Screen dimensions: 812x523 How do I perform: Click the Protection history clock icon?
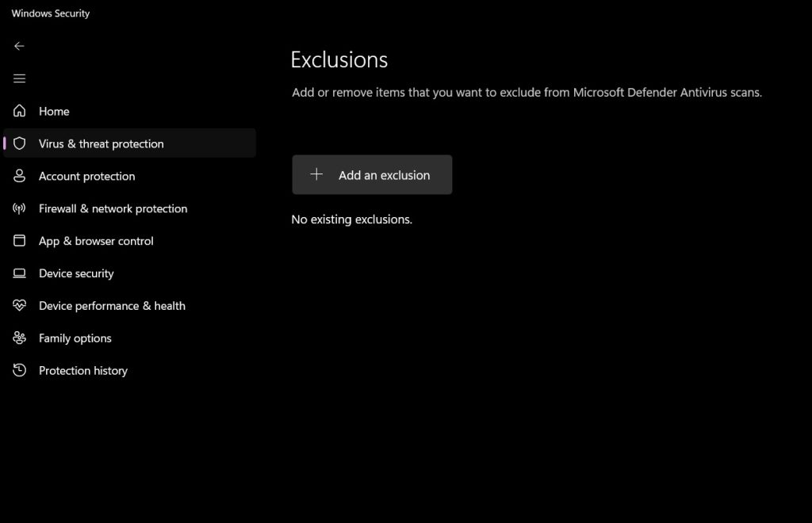[19, 370]
